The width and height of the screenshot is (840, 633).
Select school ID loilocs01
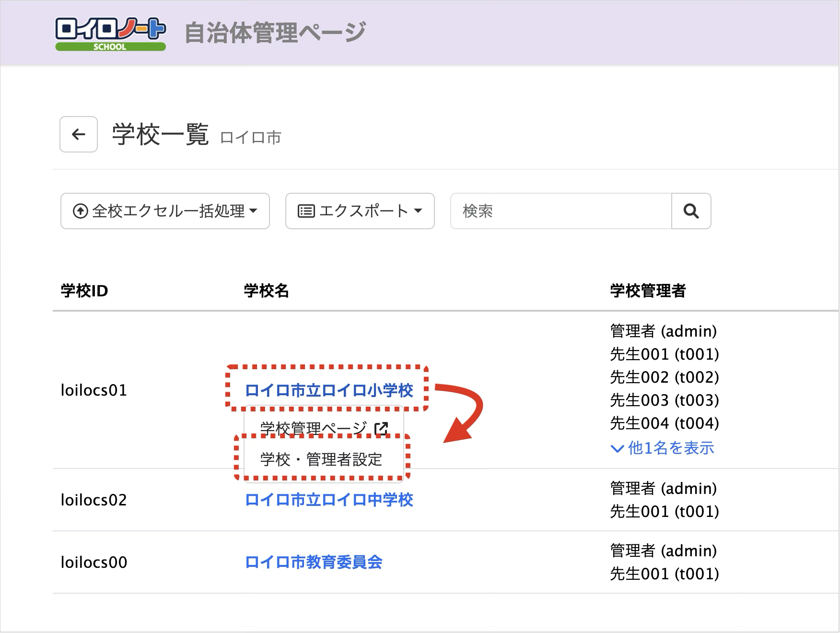tap(94, 390)
